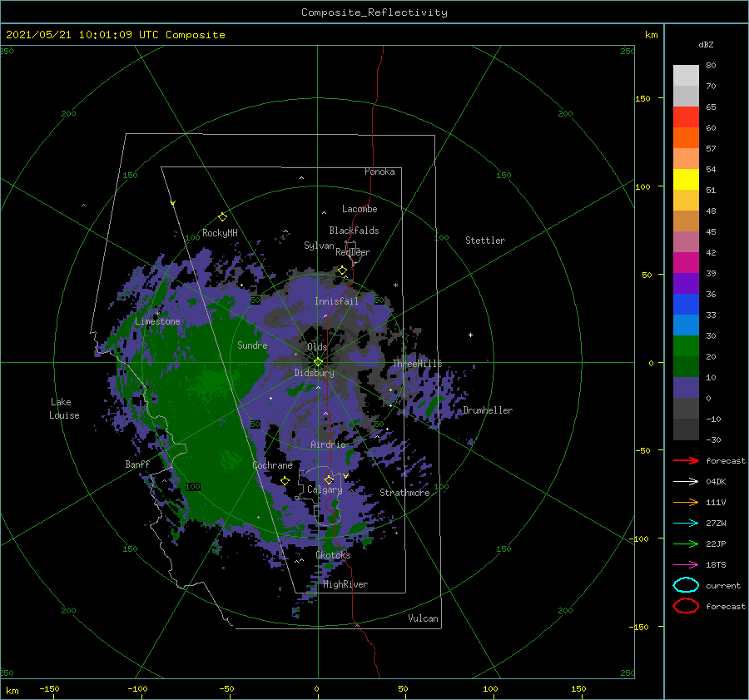Click the Okotoks town label

(x=333, y=554)
